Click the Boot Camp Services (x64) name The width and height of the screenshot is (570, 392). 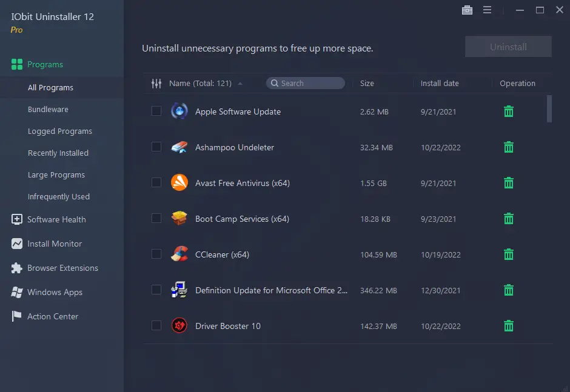(x=242, y=219)
